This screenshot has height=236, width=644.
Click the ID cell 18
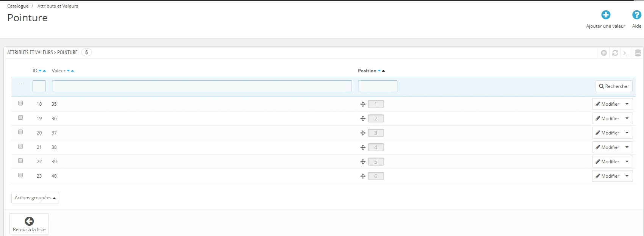pyautogui.click(x=39, y=104)
